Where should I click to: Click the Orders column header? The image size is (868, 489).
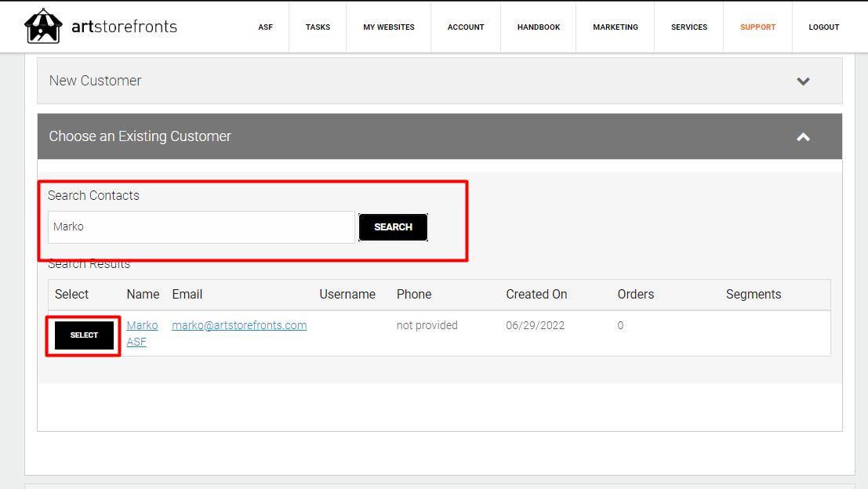coord(635,295)
